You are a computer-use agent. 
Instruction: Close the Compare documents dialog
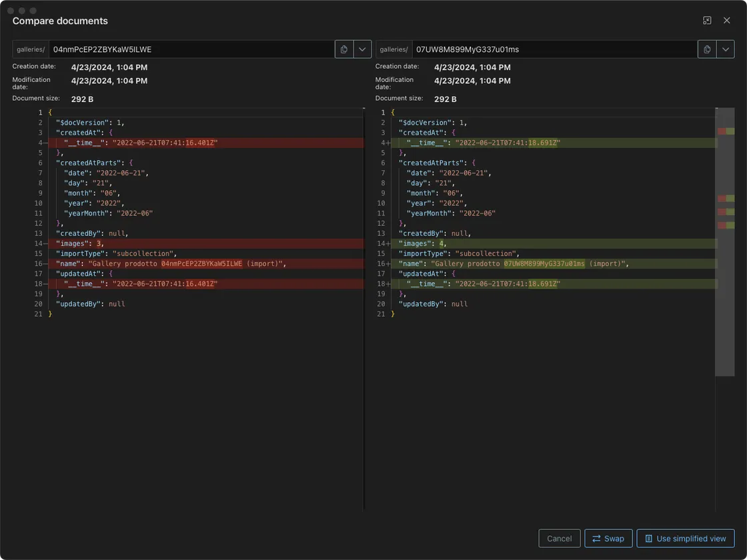[x=726, y=21]
